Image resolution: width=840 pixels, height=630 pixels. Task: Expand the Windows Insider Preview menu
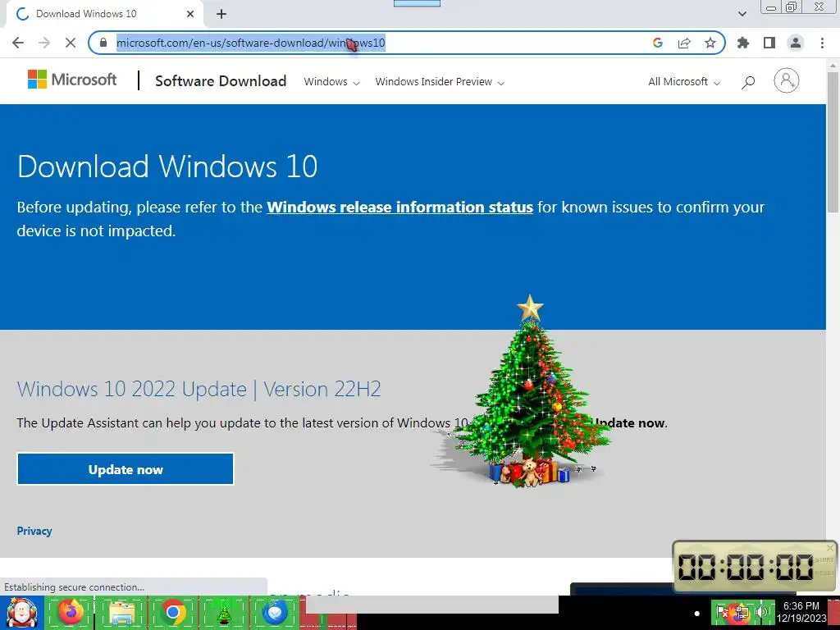[440, 82]
